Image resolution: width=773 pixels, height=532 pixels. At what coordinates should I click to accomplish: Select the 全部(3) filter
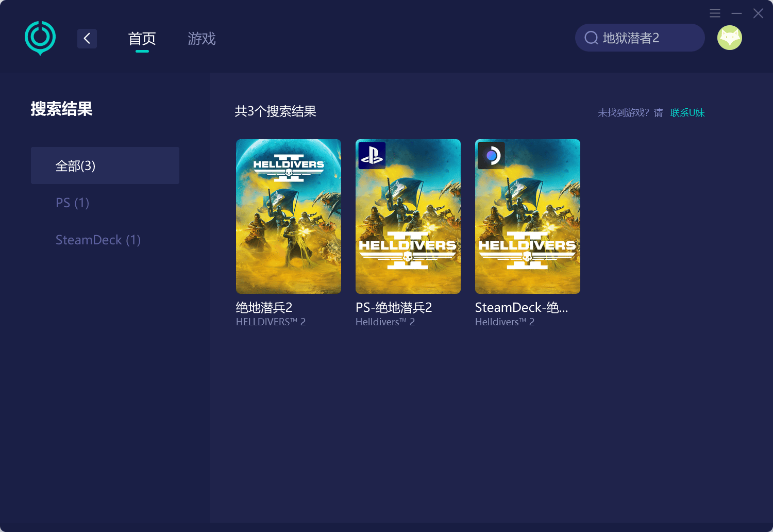pos(105,165)
